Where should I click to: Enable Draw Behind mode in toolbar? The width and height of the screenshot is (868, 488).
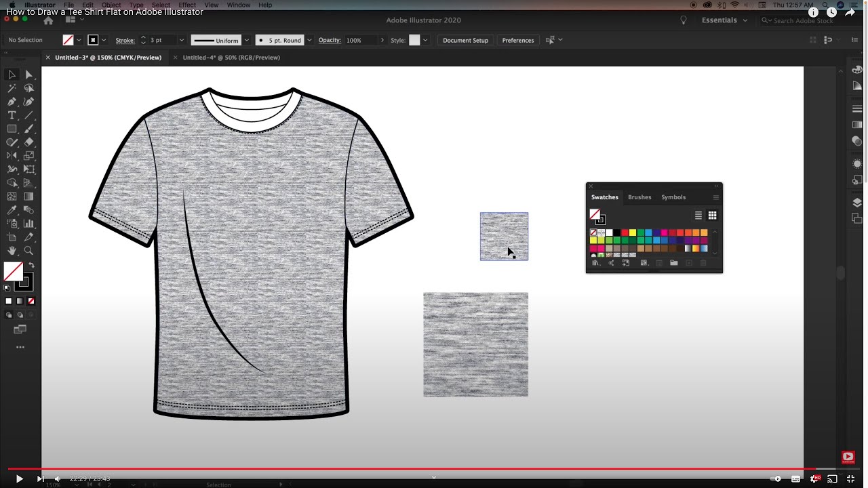20,314
